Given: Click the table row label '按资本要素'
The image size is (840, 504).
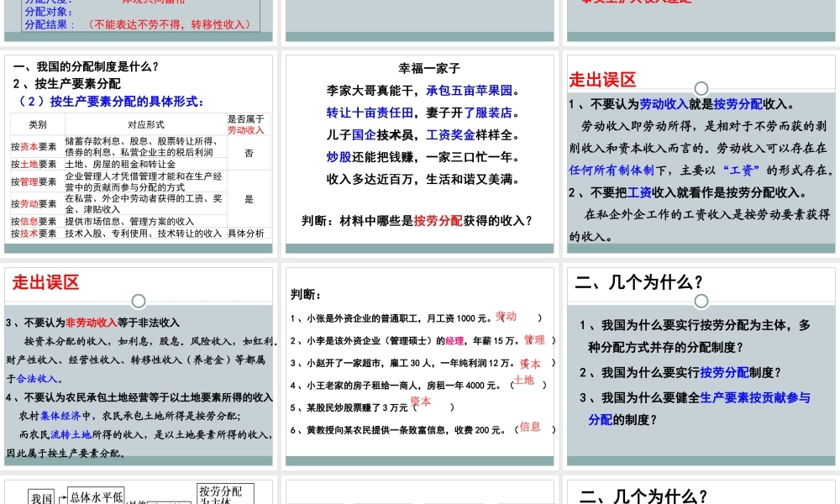Looking at the screenshot, I should 34,146.
